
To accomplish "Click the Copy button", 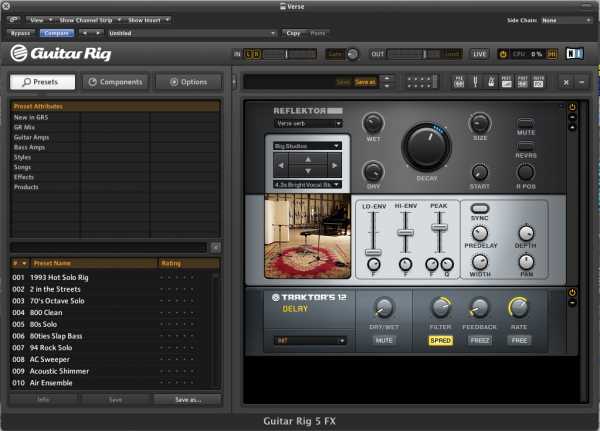I will 293,33.
